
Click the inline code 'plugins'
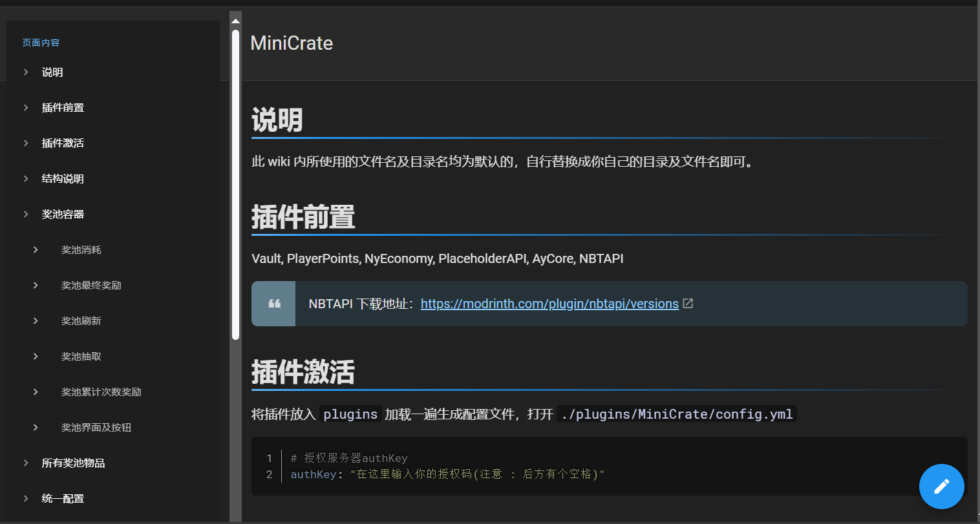point(350,414)
